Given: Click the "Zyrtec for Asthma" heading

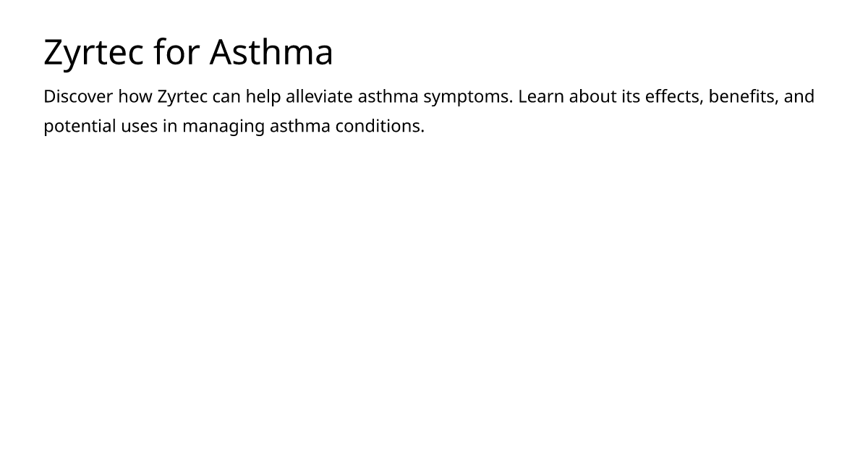Looking at the screenshot, I should point(188,52).
